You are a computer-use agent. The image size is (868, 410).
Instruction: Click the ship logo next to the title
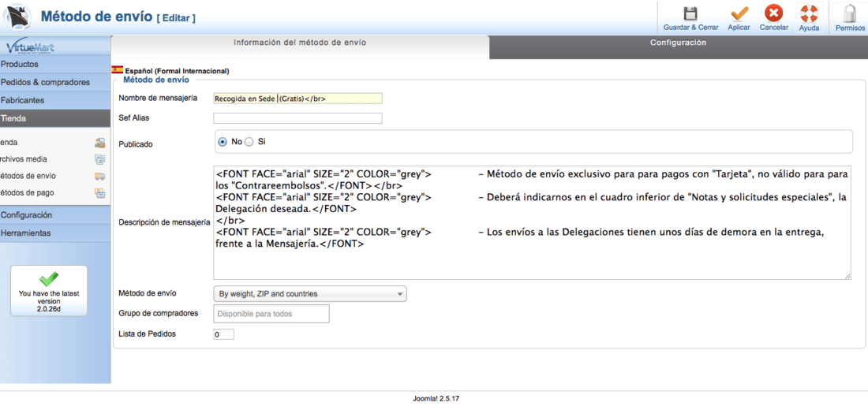[x=17, y=17]
